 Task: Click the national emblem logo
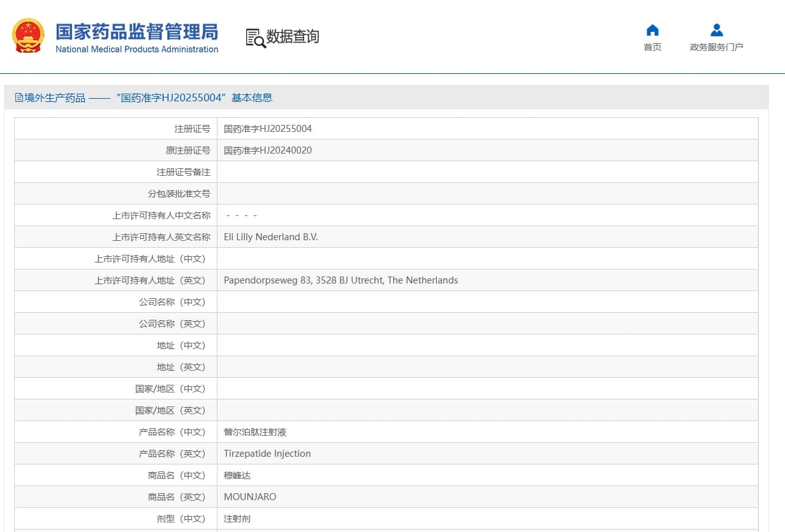pyautogui.click(x=29, y=36)
